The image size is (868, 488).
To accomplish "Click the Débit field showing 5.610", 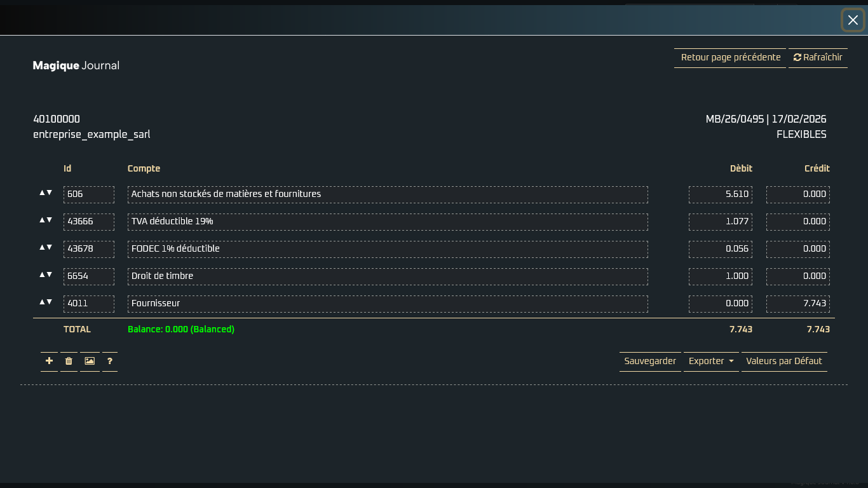I will pyautogui.click(x=721, y=194).
